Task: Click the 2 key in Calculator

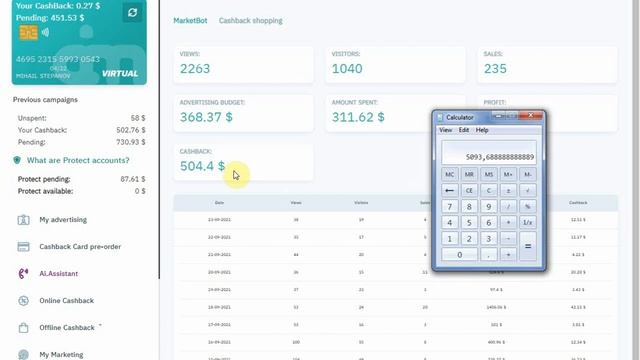Action: click(x=469, y=238)
